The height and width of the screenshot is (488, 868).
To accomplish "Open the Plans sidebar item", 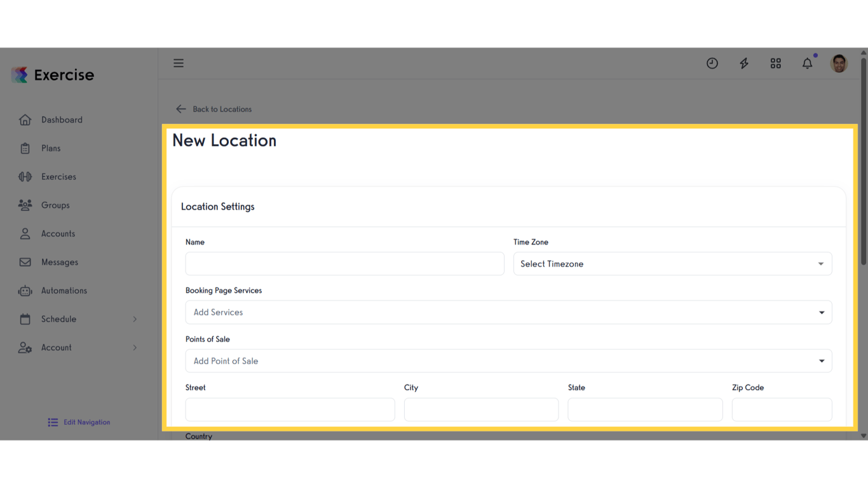I will pyautogui.click(x=51, y=147).
